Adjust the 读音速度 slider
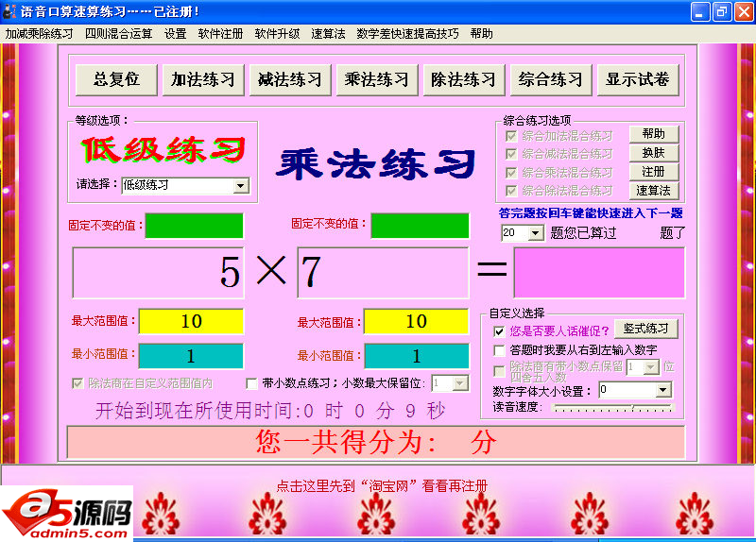This screenshot has height=542, width=756. coord(612,408)
